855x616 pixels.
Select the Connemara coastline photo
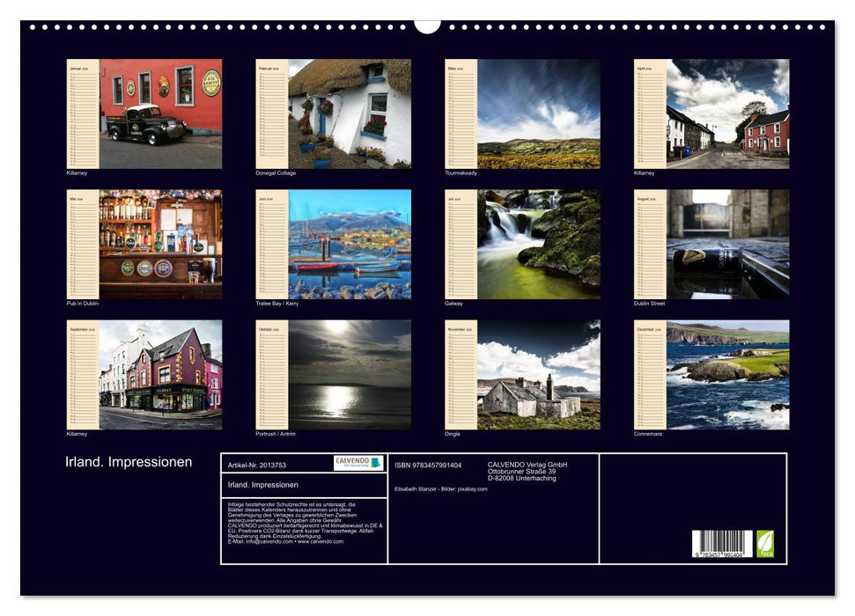[727, 374]
